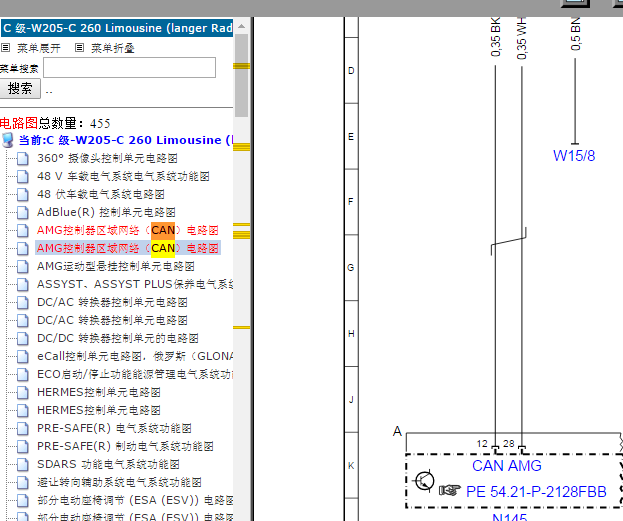This screenshot has height=521, width=623.
Task: Open ASSYST、ASSYST PLUS保养电气系统 entry
Action: 135,284
